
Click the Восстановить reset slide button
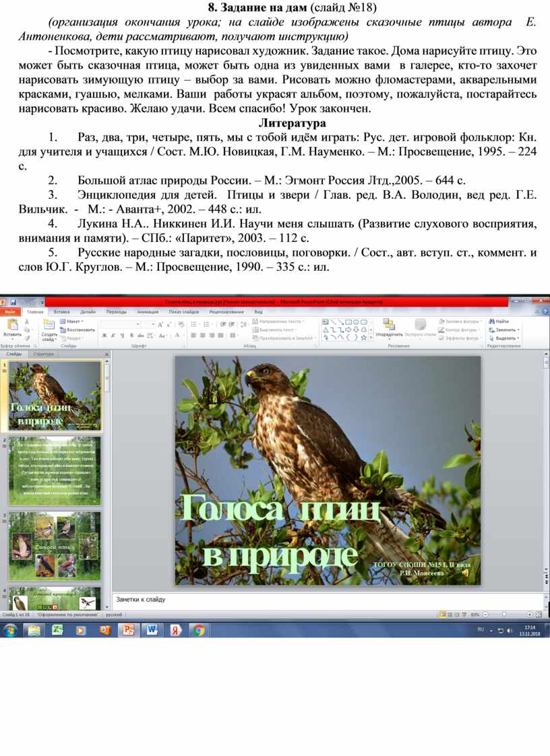(78, 330)
